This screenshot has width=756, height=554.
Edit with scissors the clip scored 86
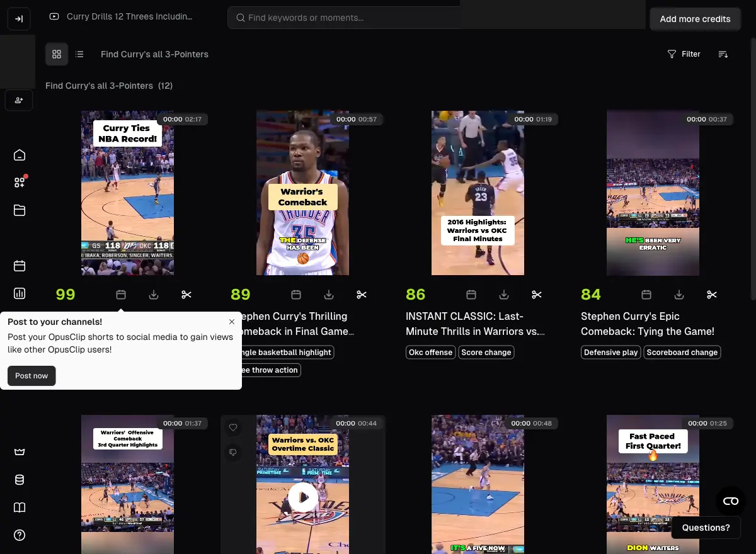tap(537, 295)
